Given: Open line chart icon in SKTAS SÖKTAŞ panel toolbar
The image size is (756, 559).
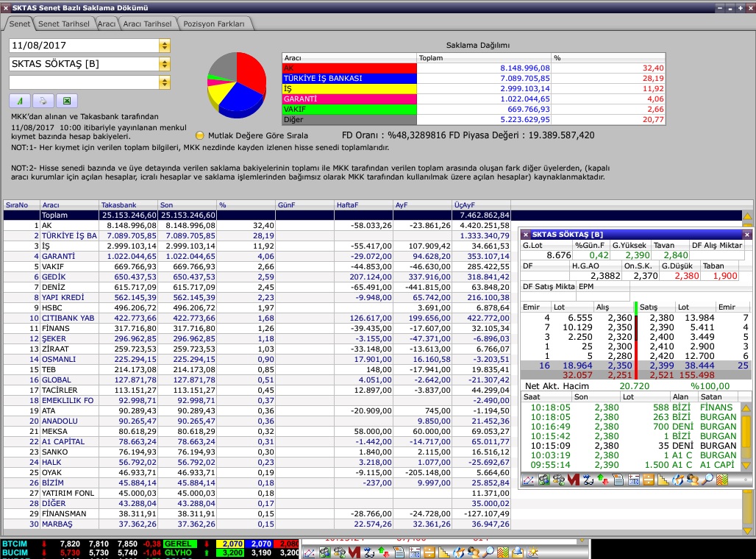Looking at the screenshot, I should point(529,480).
